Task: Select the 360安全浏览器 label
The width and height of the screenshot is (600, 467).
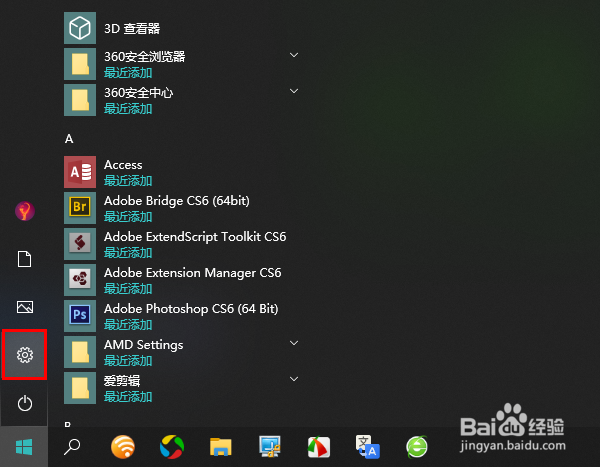Action: pyautogui.click(x=145, y=57)
